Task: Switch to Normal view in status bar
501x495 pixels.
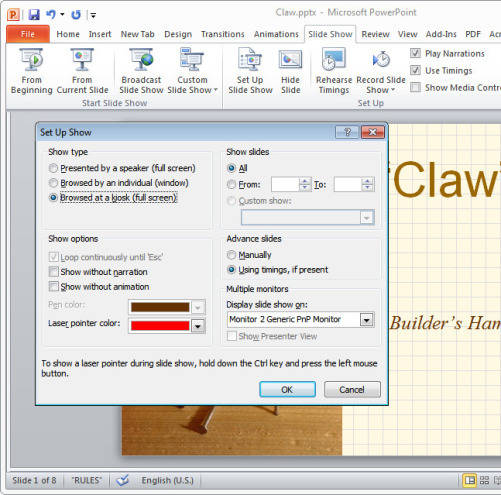Action: point(469,480)
